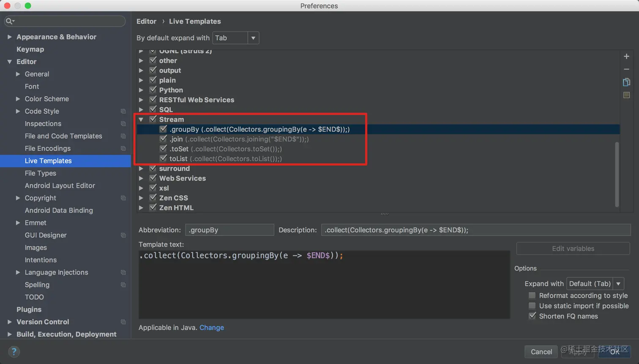Image resolution: width=639 pixels, height=364 pixels.
Task: Click project-level icon next to GUI Designer
Action: (x=123, y=235)
